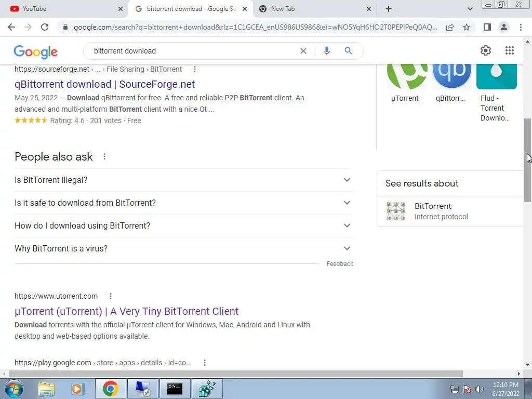Expand "How do I download using BitTorrent?"
Image resolution: width=532 pixels, height=399 pixels.
click(x=184, y=225)
